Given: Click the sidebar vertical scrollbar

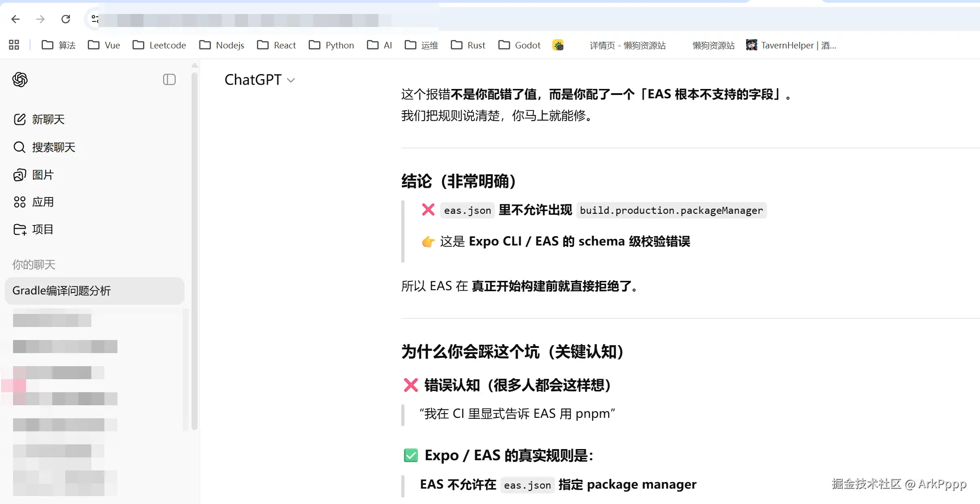Looking at the screenshot, I should [194, 252].
